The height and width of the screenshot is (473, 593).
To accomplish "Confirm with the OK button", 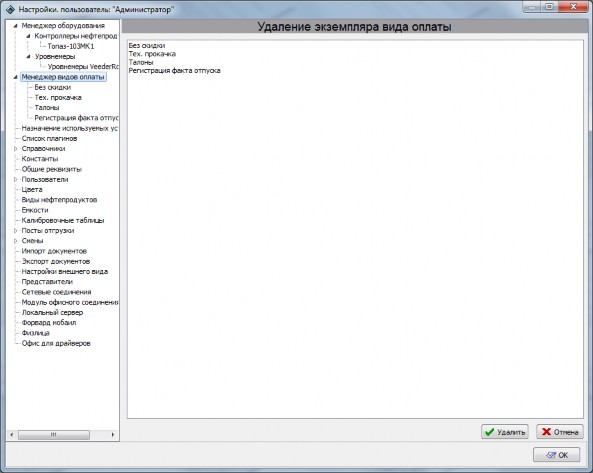I will (556, 455).
